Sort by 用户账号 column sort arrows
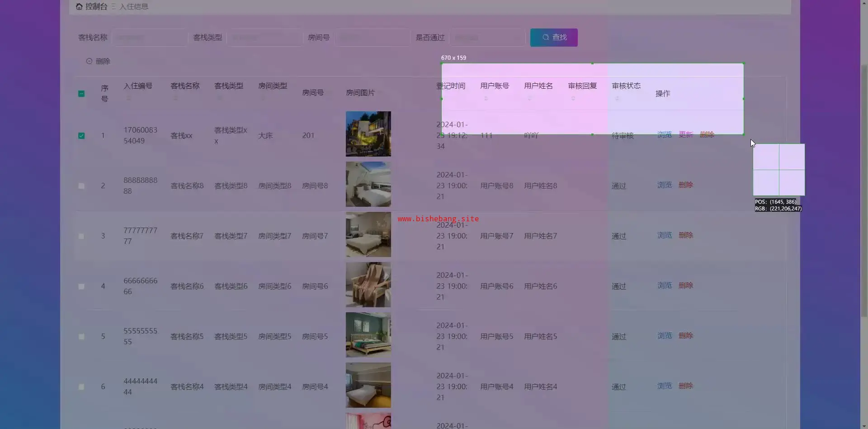868x429 pixels. [486, 98]
